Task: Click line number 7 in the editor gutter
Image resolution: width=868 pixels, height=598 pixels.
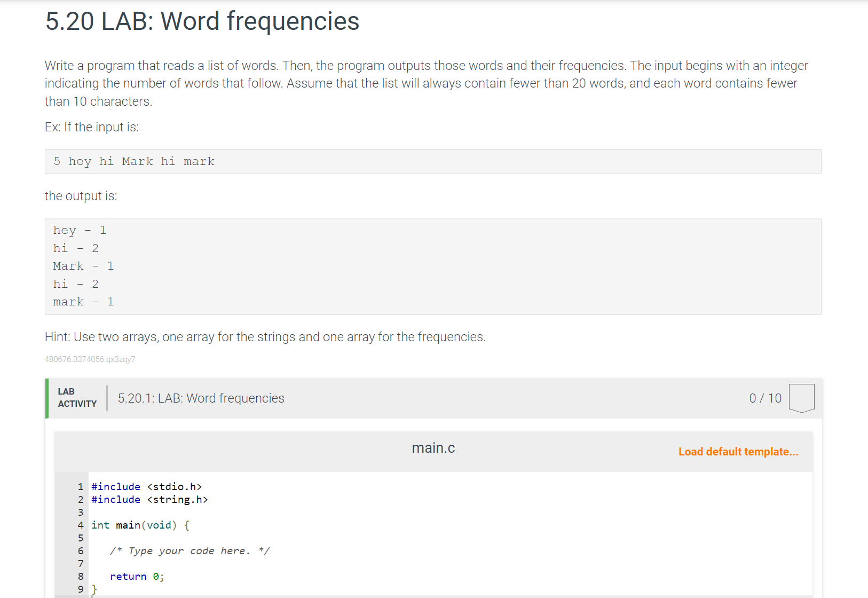Action: click(x=81, y=563)
